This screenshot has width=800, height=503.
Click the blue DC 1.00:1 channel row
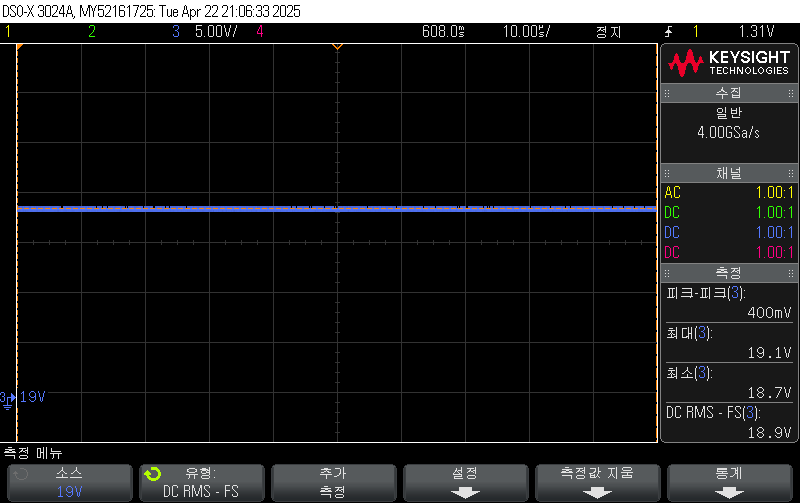(x=729, y=233)
